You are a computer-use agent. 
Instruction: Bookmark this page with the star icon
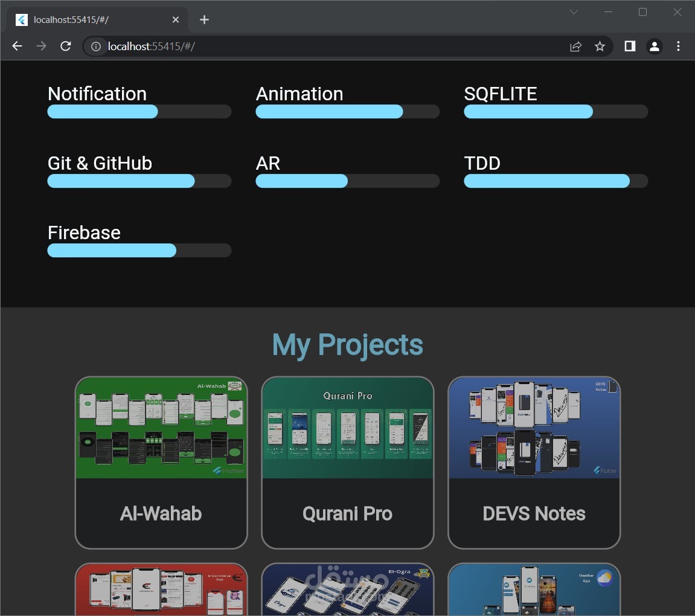[x=600, y=47]
